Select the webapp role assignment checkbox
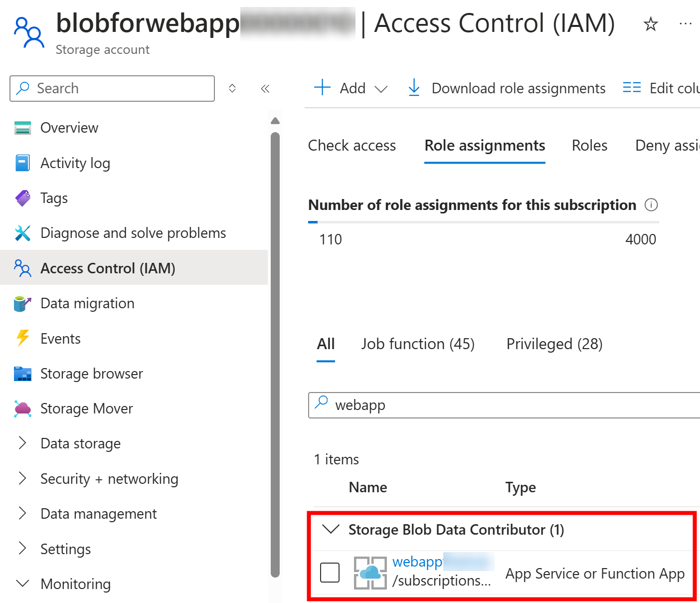The height and width of the screenshot is (603, 700). point(330,573)
